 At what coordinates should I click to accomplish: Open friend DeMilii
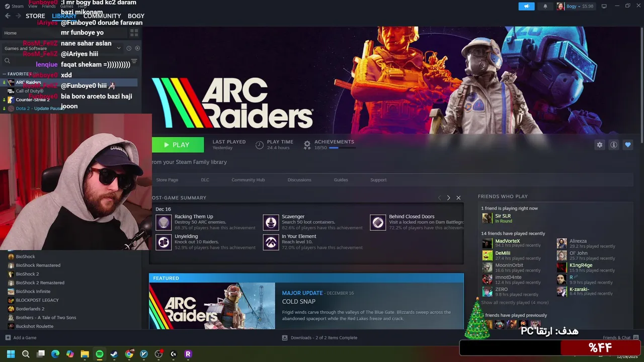pyautogui.click(x=503, y=253)
